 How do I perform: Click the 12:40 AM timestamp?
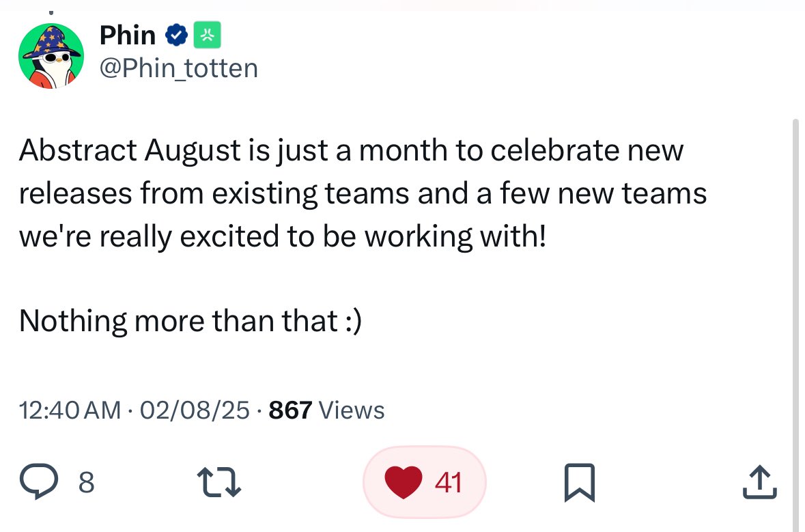70,410
